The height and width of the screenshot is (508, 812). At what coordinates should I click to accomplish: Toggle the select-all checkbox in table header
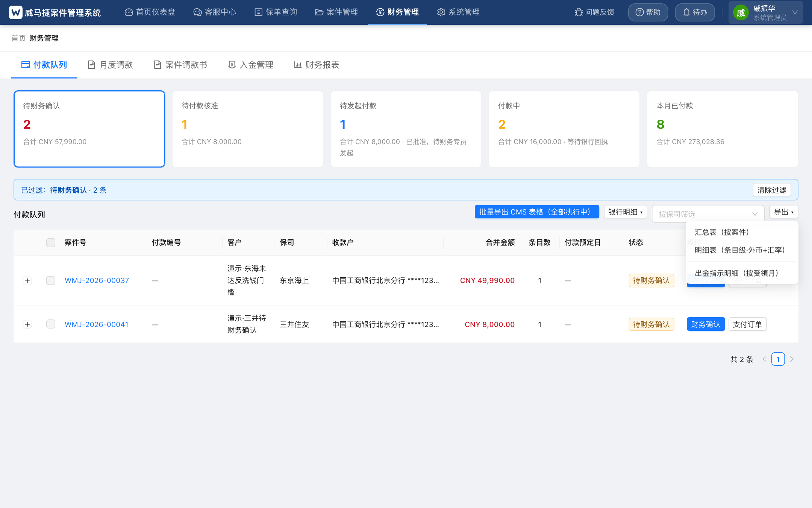(51, 243)
